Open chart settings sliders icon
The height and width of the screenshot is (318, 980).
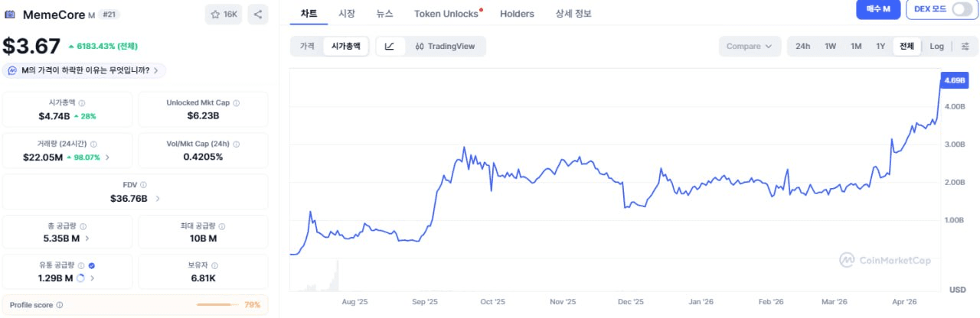[x=965, y=46]
